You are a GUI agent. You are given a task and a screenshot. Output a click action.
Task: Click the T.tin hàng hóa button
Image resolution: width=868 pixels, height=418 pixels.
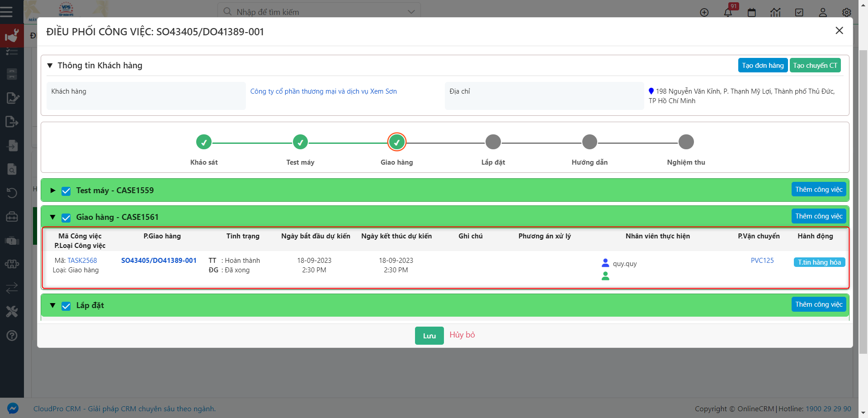(x=819, y=262)
